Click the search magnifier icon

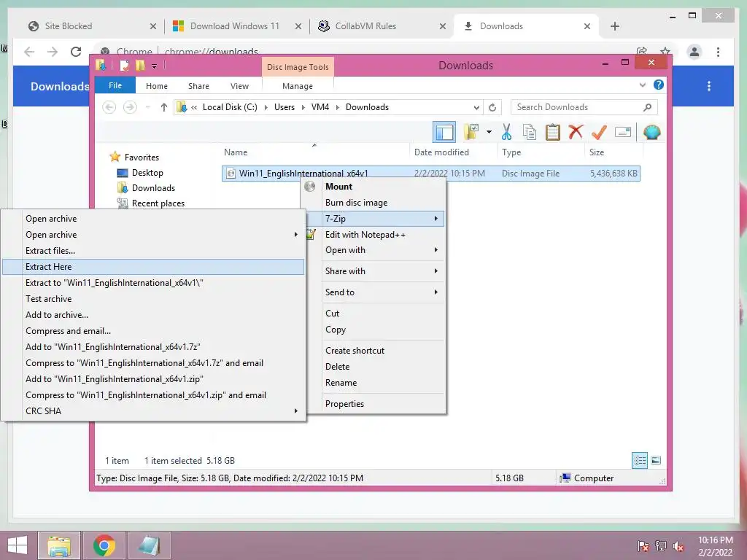[647, 107]
